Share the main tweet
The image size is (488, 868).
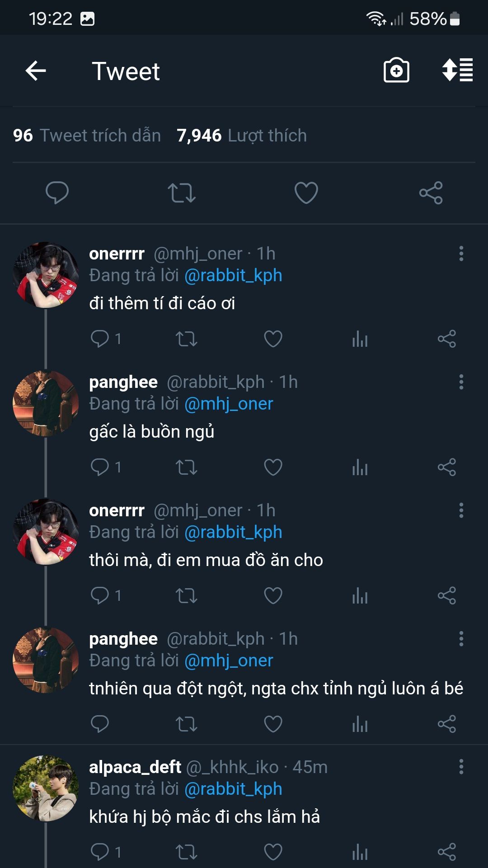(431, 193)
